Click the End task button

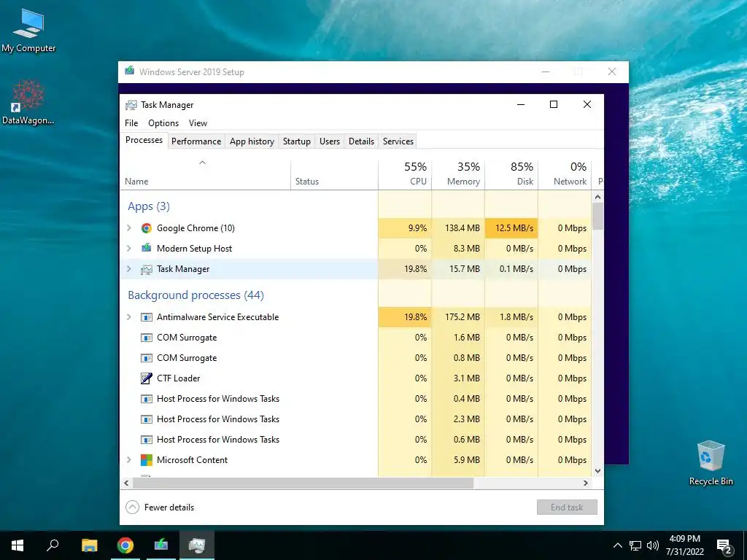(567, 507)
